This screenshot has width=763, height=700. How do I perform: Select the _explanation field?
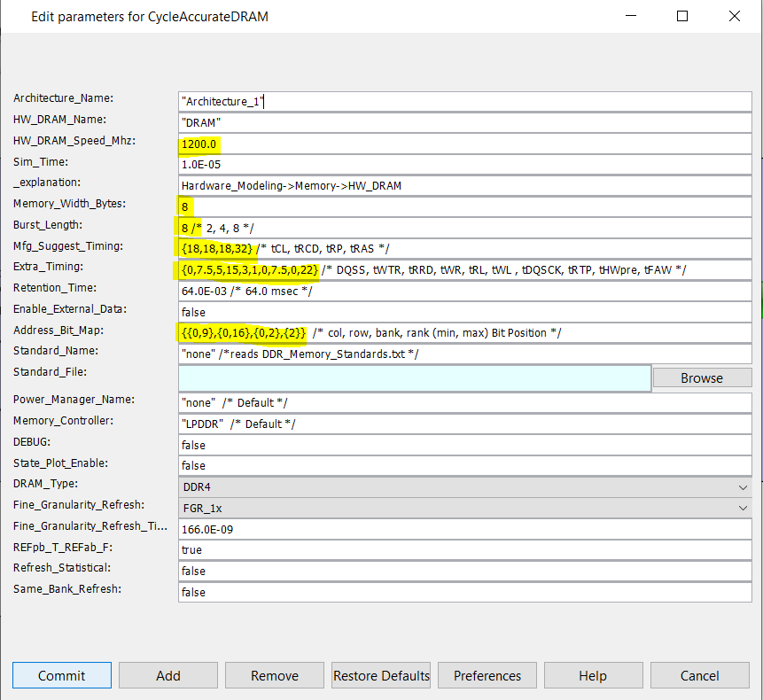click(465, 186)
